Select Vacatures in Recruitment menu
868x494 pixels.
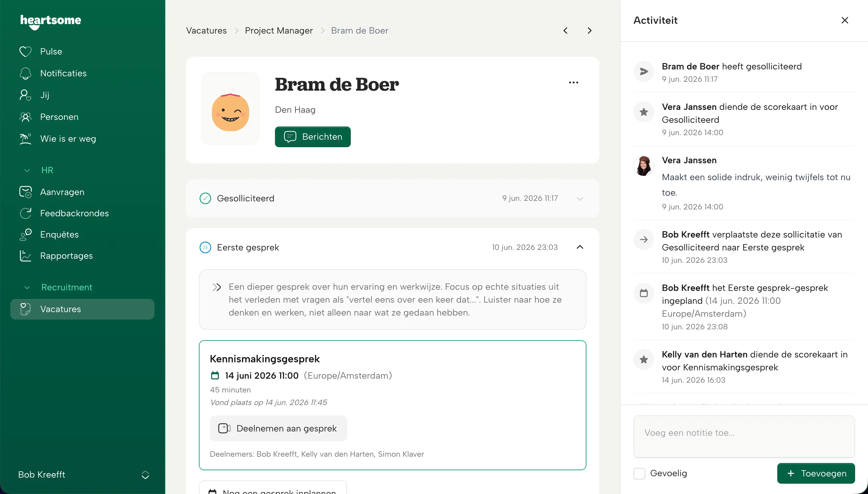tap(82, 309)
